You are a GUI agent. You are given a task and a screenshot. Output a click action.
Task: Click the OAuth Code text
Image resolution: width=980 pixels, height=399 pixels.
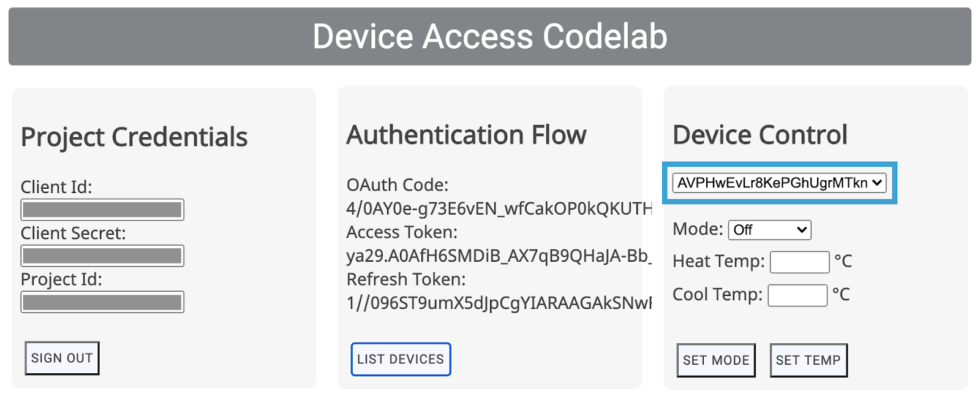[398, 184]
